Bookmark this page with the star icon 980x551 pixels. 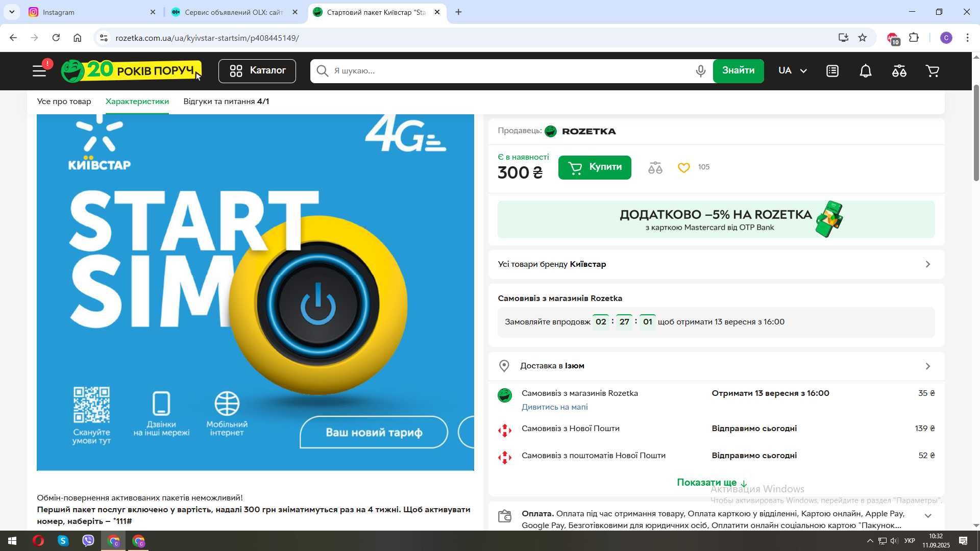coord(863,38)
